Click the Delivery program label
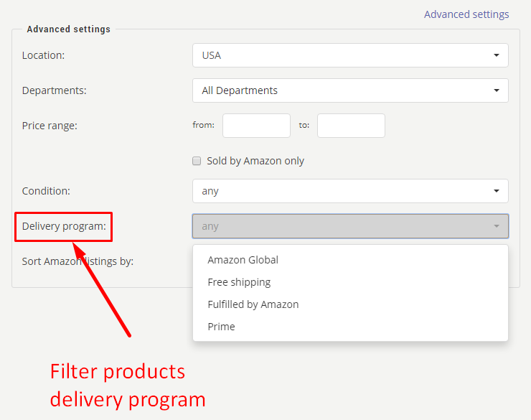The image size is (531, 420). (64, 226)
